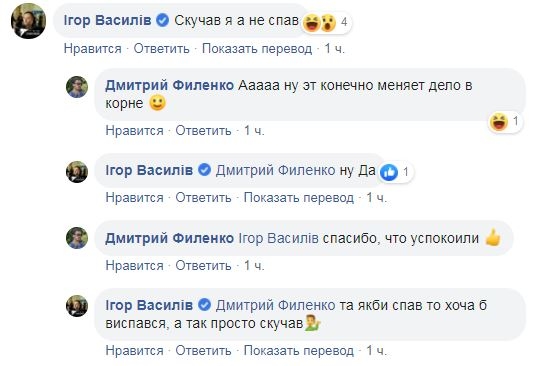Show the translation for the 'ну Да' comment
Viewport: 553px width, 366px height.
299,197
